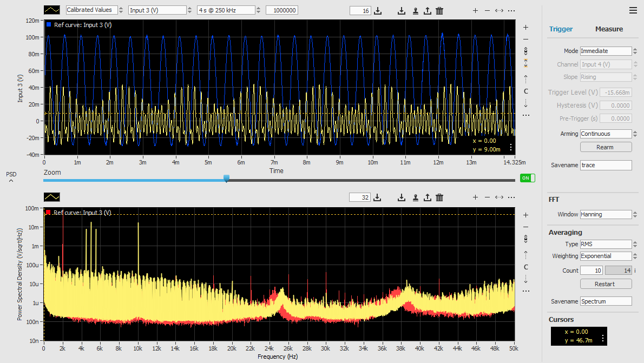
Task: Zoom in using the plus icon above scope
Action: (475, 10)
